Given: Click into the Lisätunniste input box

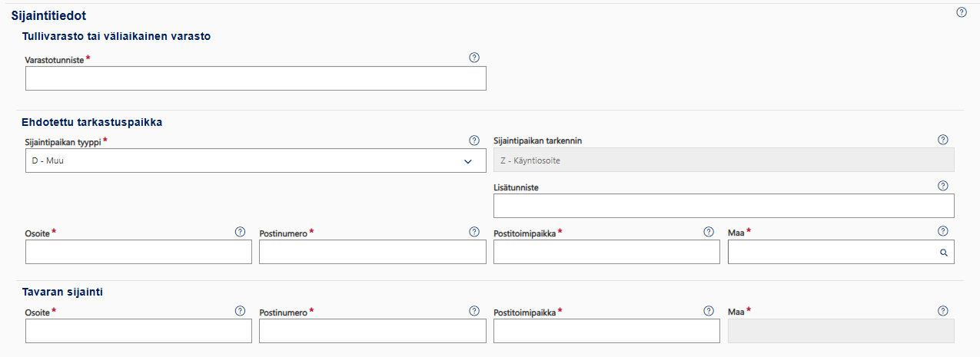Looking at the screenshot, I should (723, 206).
